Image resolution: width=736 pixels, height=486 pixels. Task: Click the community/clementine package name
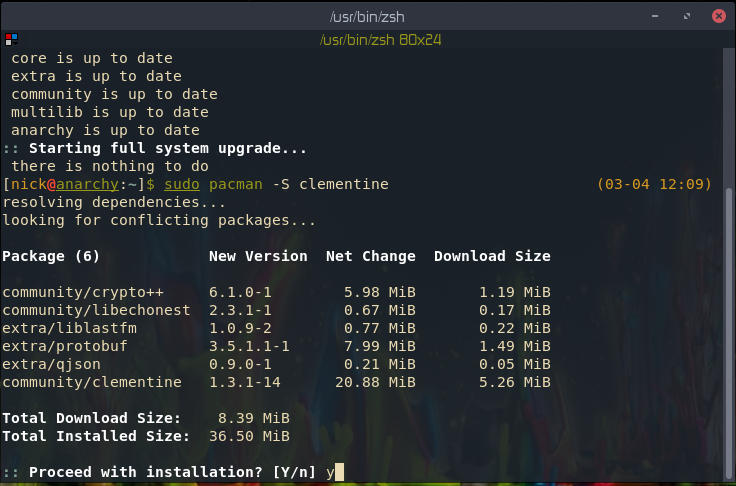(x=92, y=382)
